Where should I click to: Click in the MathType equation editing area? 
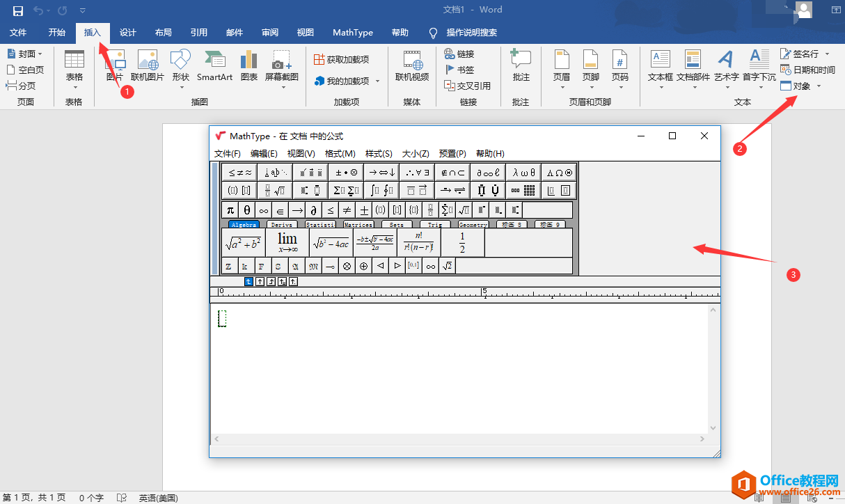coord(459,362)
